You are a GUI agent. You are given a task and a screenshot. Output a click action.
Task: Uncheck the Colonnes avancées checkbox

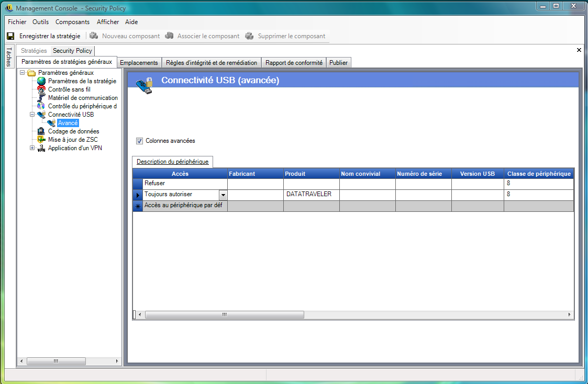pos(139,141)
